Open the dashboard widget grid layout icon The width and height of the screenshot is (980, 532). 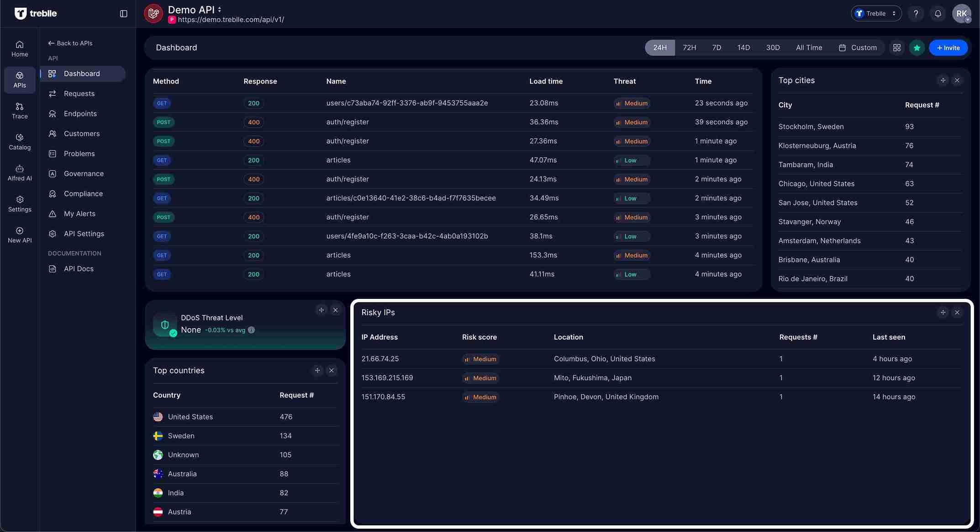(896, 48)
